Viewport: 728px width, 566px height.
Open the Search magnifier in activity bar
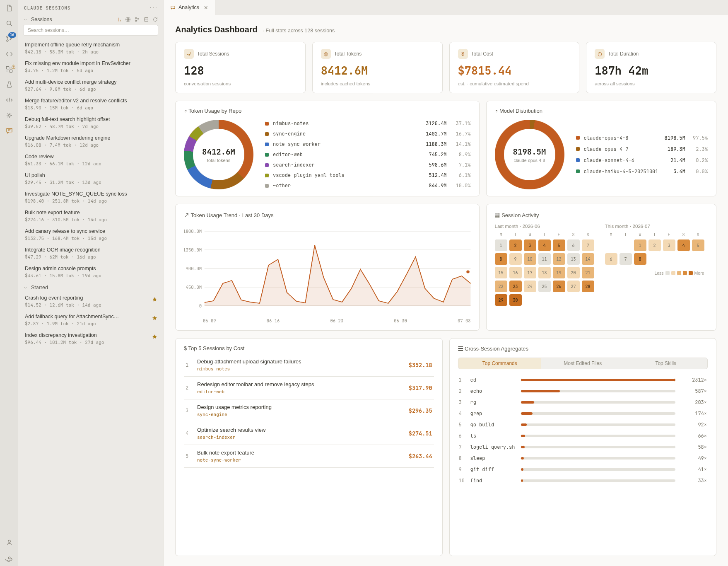pos(9,24)
